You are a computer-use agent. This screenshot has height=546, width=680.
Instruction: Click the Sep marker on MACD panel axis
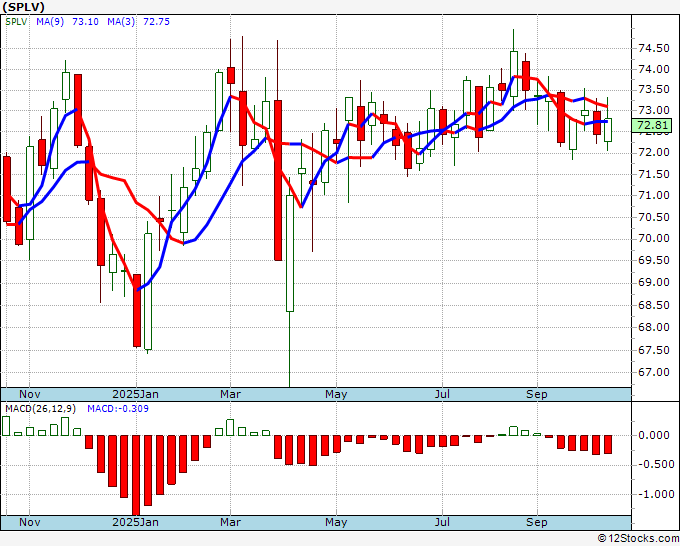538,523
